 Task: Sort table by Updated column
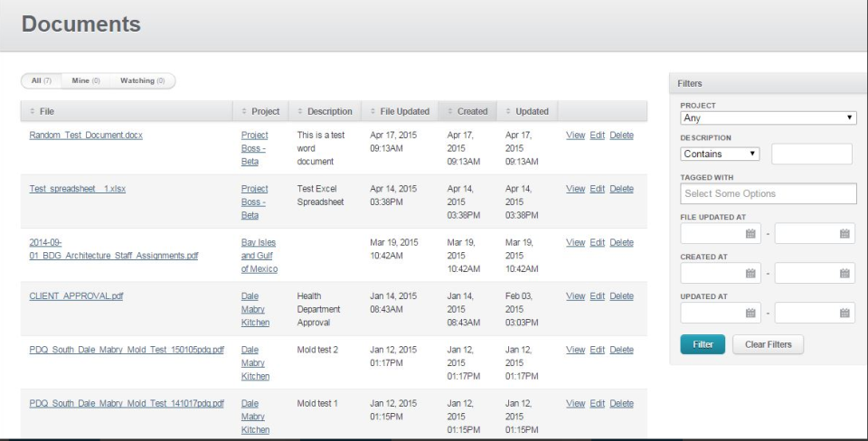point(527,111)
